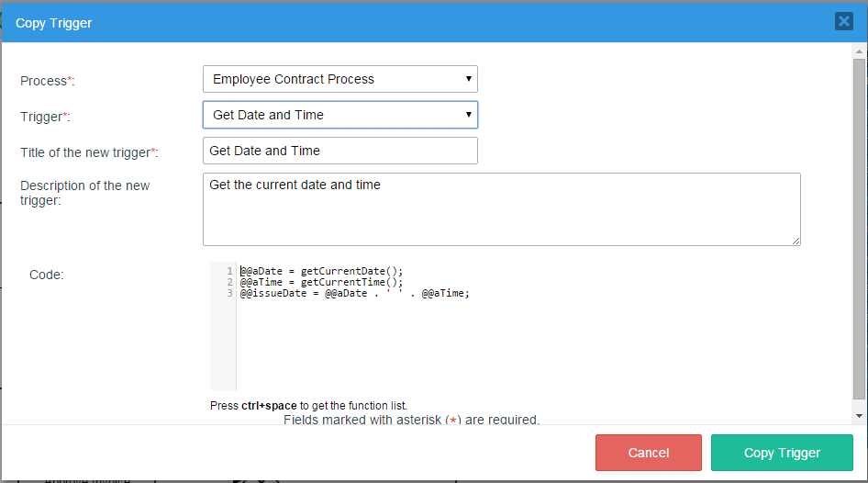Click the @@issueDate line in code editor

click(x=354, y=294)
